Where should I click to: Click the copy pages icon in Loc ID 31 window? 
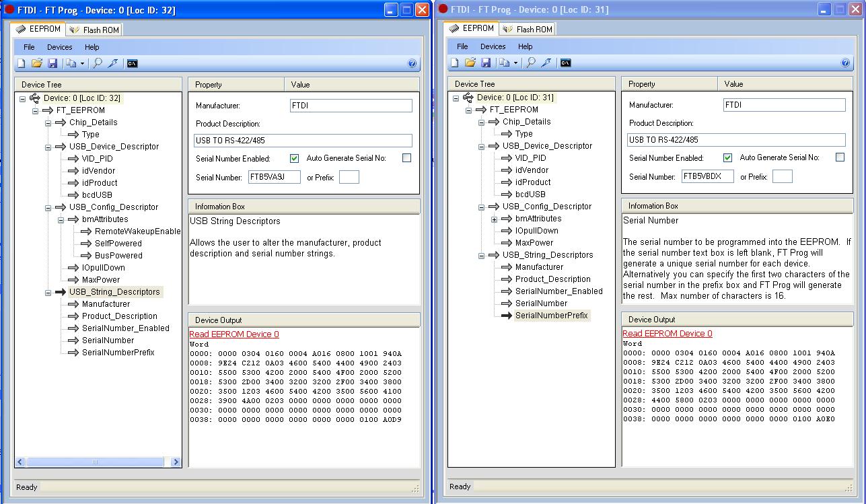pyautogui.click(x=504, y=63)
